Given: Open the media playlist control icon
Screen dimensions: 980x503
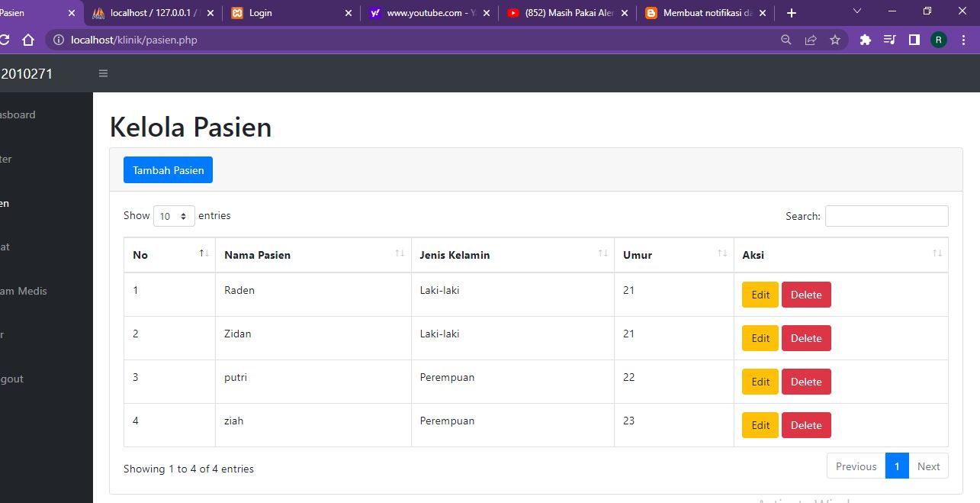Looking at the screenshot, I should click(x=889, y=40).
